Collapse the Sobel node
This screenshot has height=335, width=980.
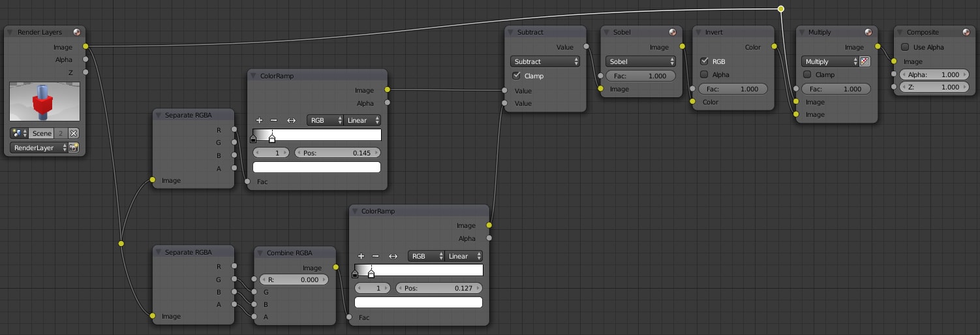[x=606, y=32]
